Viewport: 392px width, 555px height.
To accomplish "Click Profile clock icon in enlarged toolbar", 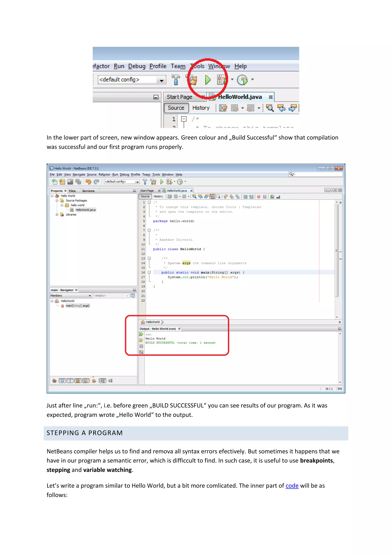I will coord(242,80).
